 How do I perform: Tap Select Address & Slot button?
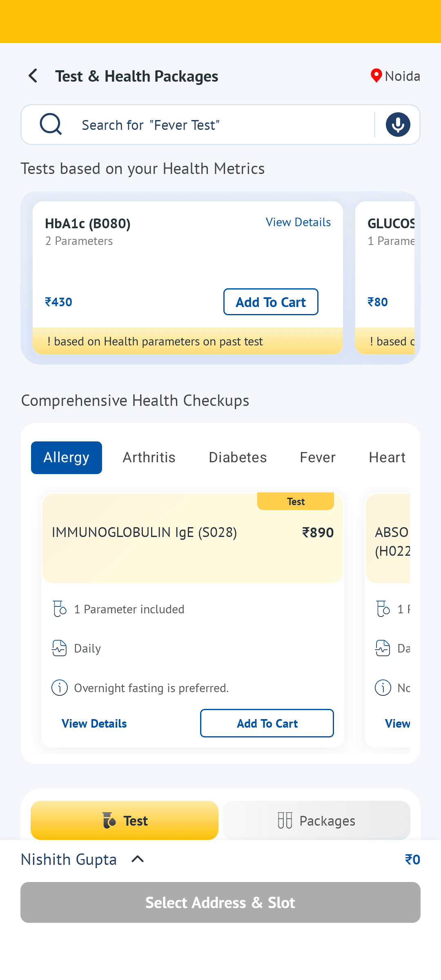click(220, 902)
